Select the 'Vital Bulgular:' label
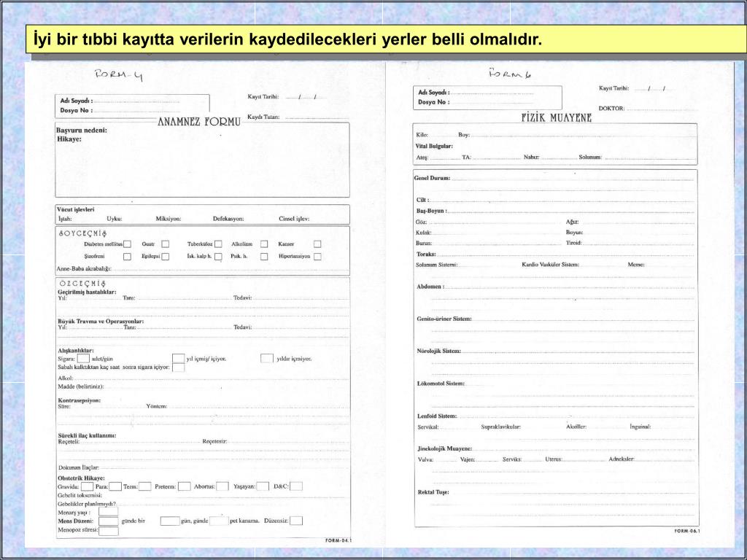 (x=434, y=146)
